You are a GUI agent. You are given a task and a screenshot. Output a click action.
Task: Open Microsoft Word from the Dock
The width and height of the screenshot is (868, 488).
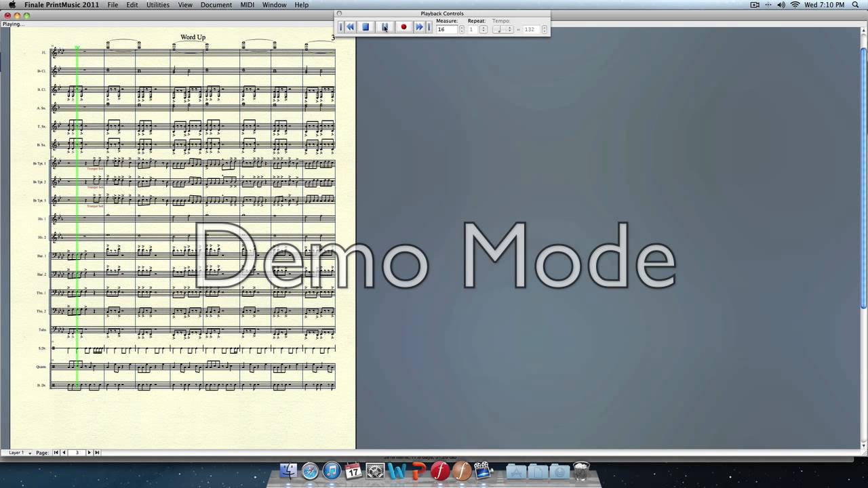click(397, 470)
